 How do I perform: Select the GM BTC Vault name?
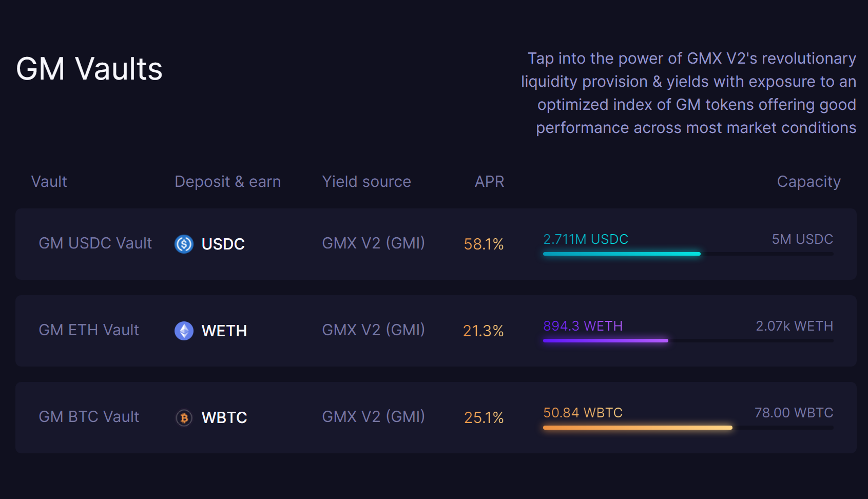89,417
